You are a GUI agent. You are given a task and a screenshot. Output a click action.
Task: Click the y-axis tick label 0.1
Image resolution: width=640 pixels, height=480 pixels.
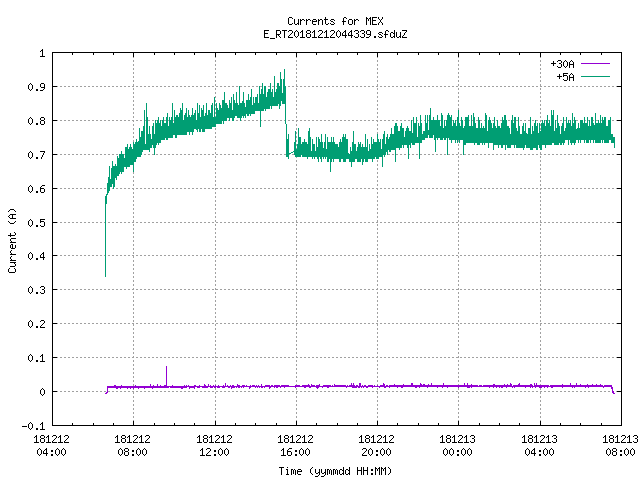(36, 358)
